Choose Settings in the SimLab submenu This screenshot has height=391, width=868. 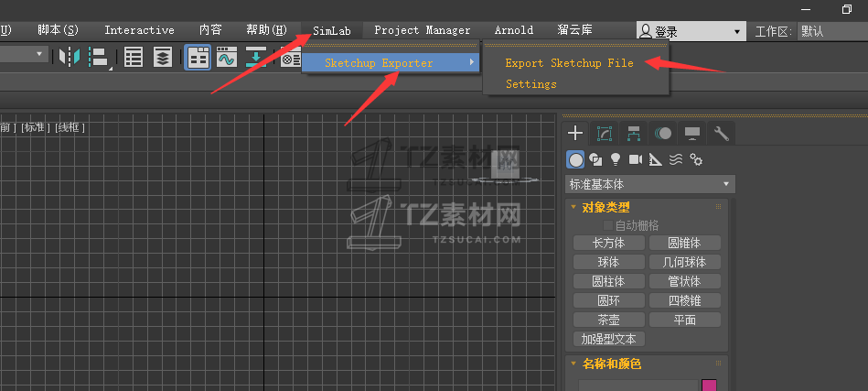tap(530, 84)
